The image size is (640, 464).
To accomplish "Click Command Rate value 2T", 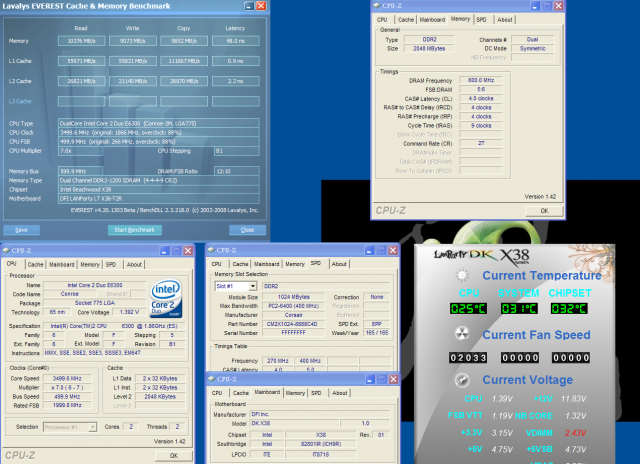I will pos(481,143).
